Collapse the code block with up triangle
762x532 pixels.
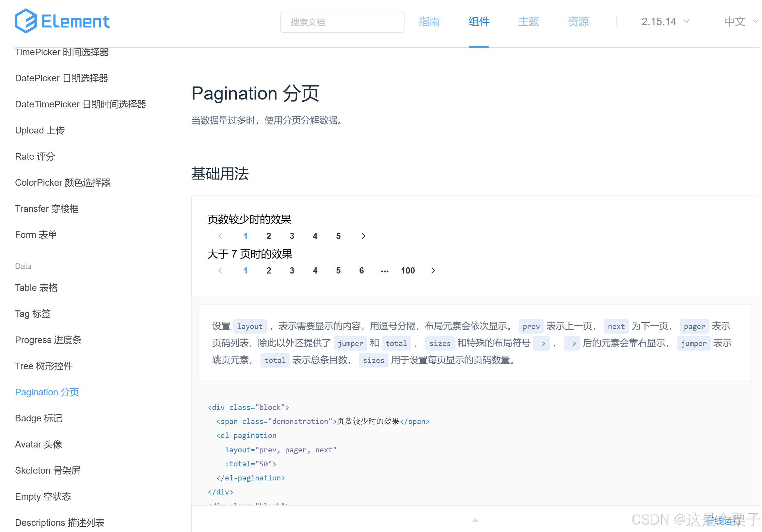(x=475, y=520)
